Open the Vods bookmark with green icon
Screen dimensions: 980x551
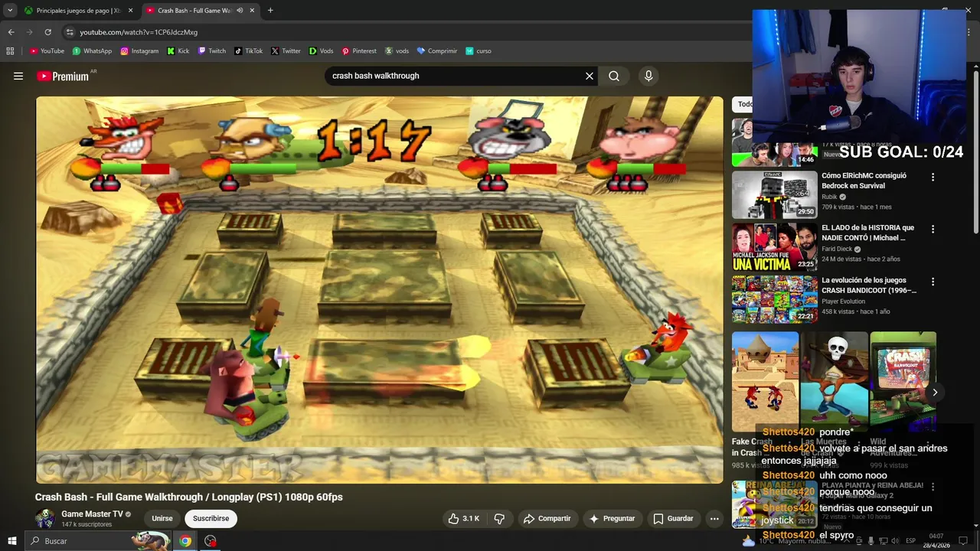coord(322,51)
